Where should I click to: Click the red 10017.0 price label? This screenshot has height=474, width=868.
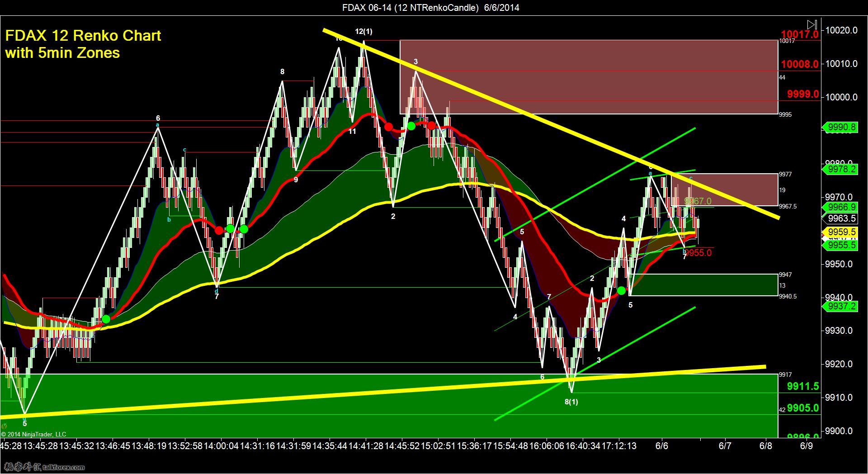coord(800,34)
